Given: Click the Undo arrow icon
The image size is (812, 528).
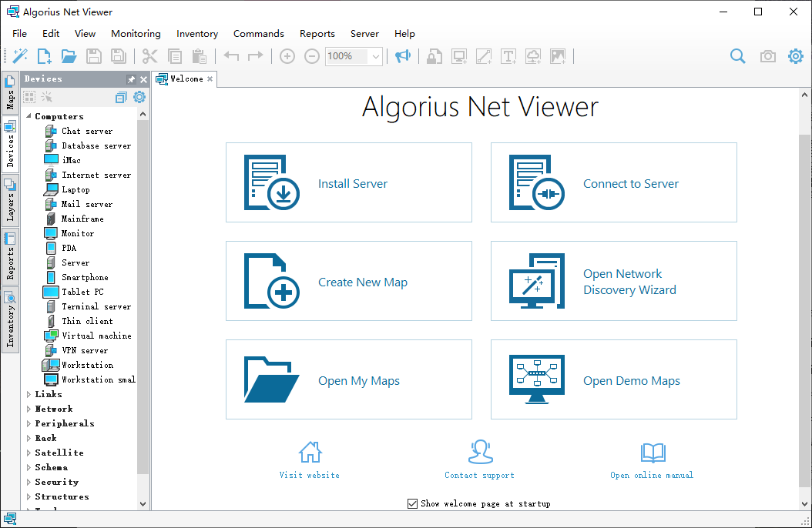Looking at the screenshot, I should pos(231,56).
